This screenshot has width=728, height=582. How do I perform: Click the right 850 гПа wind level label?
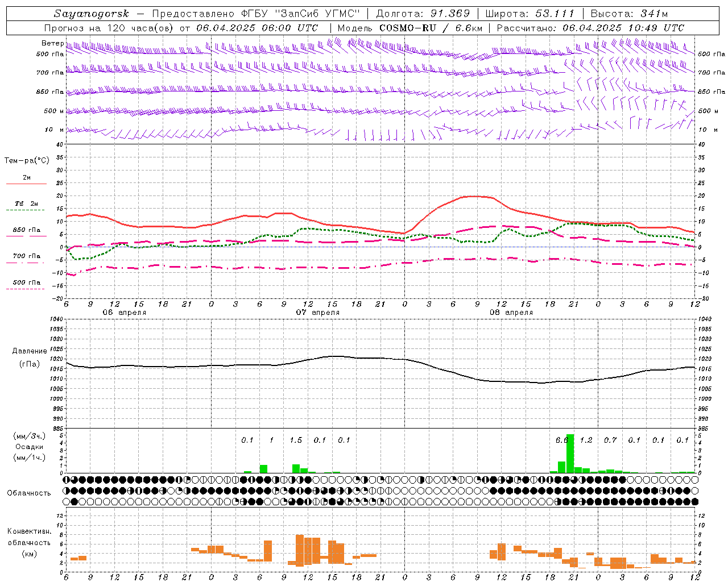[712, 92]
